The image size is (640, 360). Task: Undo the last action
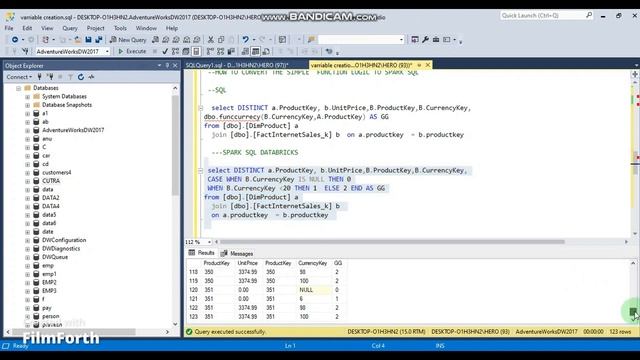245,40
